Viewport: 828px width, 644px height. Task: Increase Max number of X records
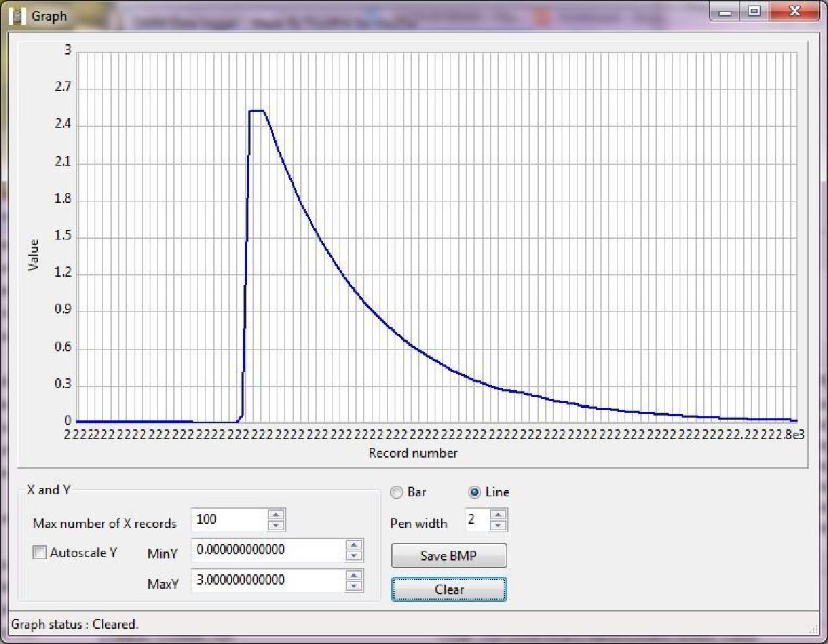click(276, 515)
